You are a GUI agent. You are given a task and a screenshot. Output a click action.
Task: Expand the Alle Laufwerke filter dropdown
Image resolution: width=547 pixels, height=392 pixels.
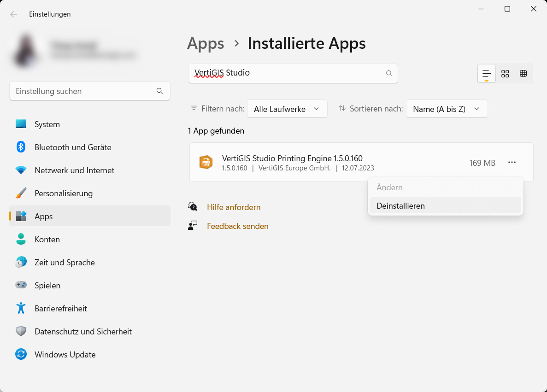click(287, 109)
